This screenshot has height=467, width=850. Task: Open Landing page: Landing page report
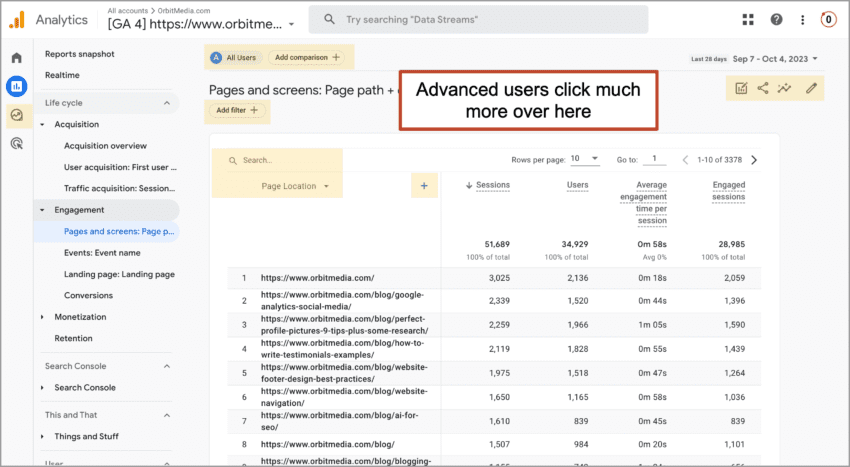coord(119,274)
